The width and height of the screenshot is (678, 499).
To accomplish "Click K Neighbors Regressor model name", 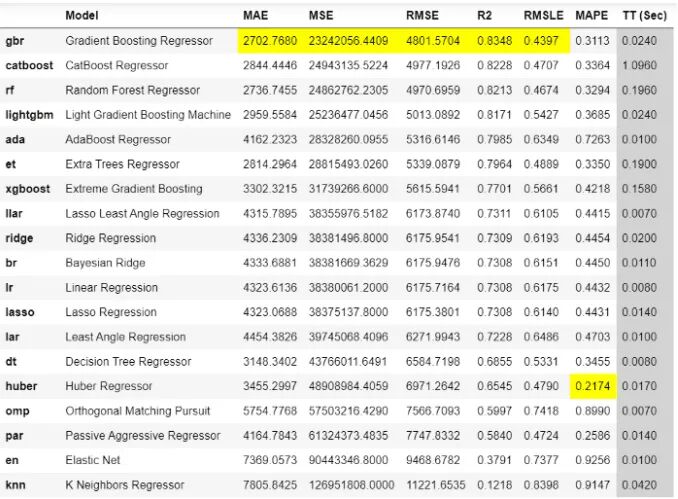I will pos(125,485).
